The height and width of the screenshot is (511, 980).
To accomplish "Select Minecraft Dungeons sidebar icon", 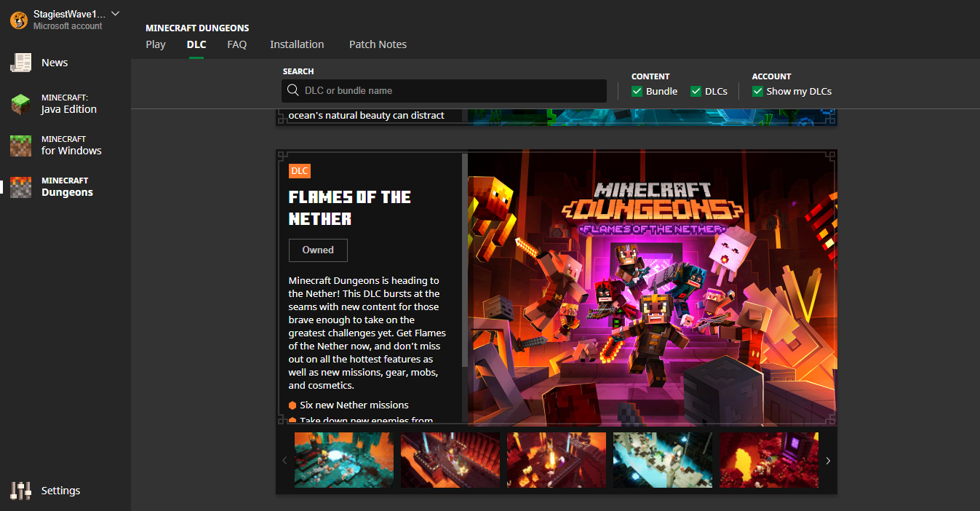I will (x=20, y=187).
